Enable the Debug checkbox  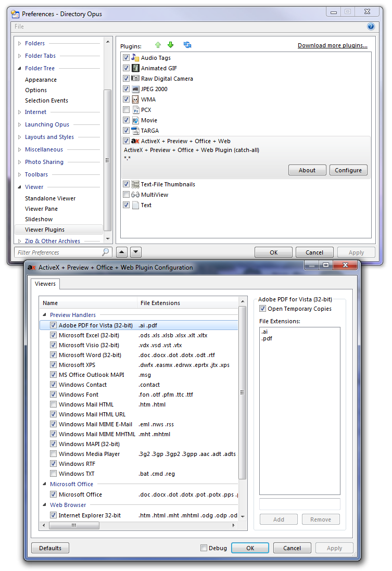pyautogui.click(x=204, y=548)
